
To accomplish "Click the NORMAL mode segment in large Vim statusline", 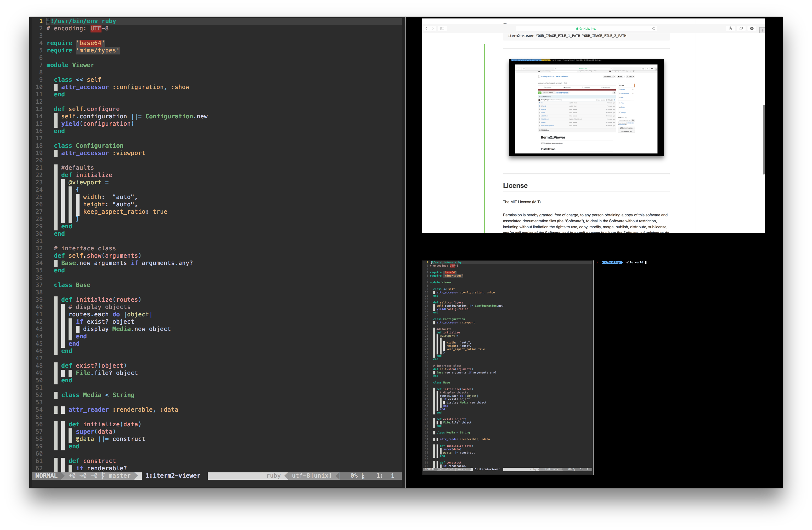I will pyautogui.click(x=46, y=476).
